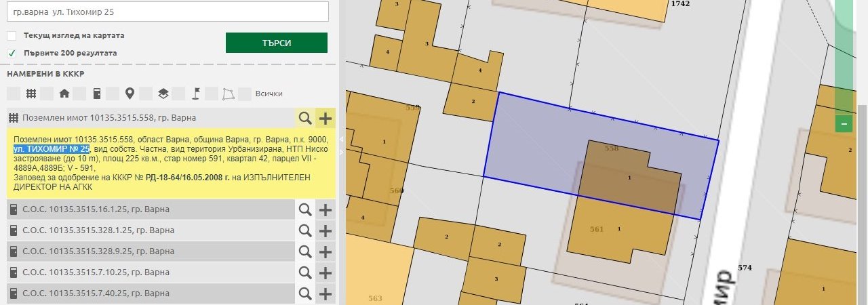Click the location pin address filter icon
This screenshot has width=868, height=305.
(x=130, y=94)
